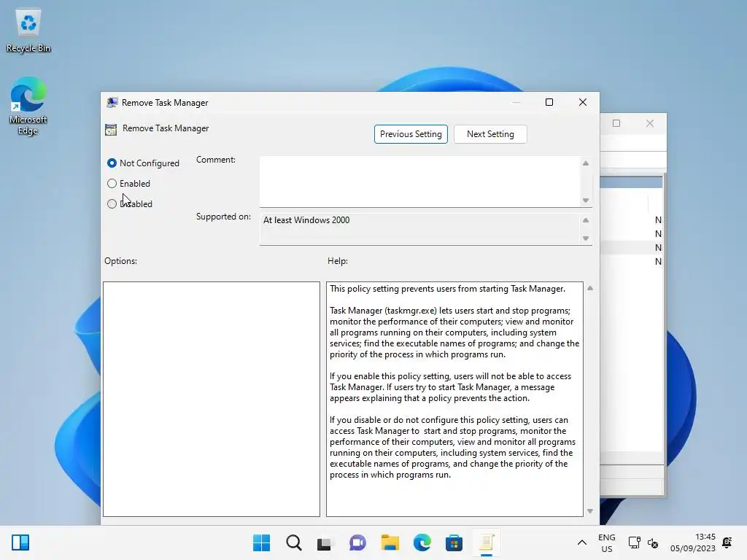
Task: Click the Supported on scroll down arrow
Action: (x=586, y=238)
